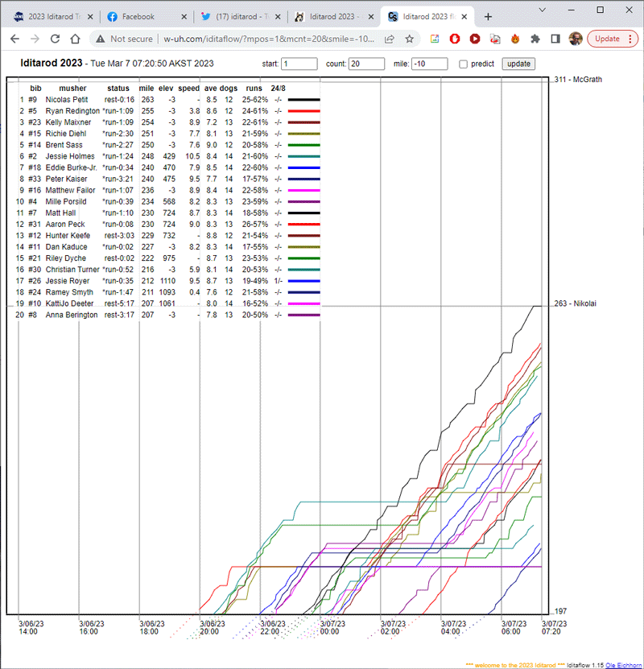Click musher name Anna Berington
The image size is (644, 669).
pos(72,315)
